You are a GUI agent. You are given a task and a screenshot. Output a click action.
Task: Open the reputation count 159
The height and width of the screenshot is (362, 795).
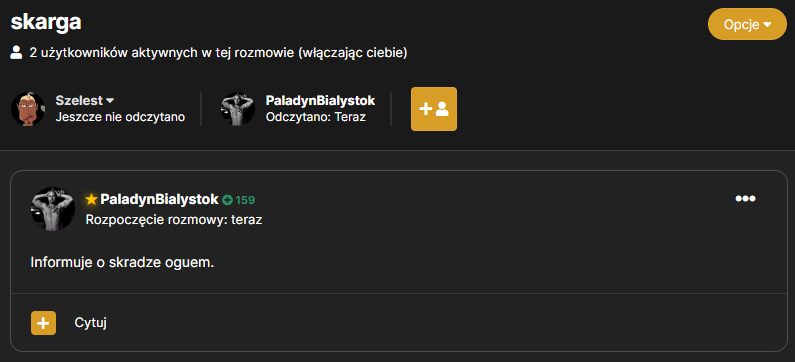click(x=245, y=200)
